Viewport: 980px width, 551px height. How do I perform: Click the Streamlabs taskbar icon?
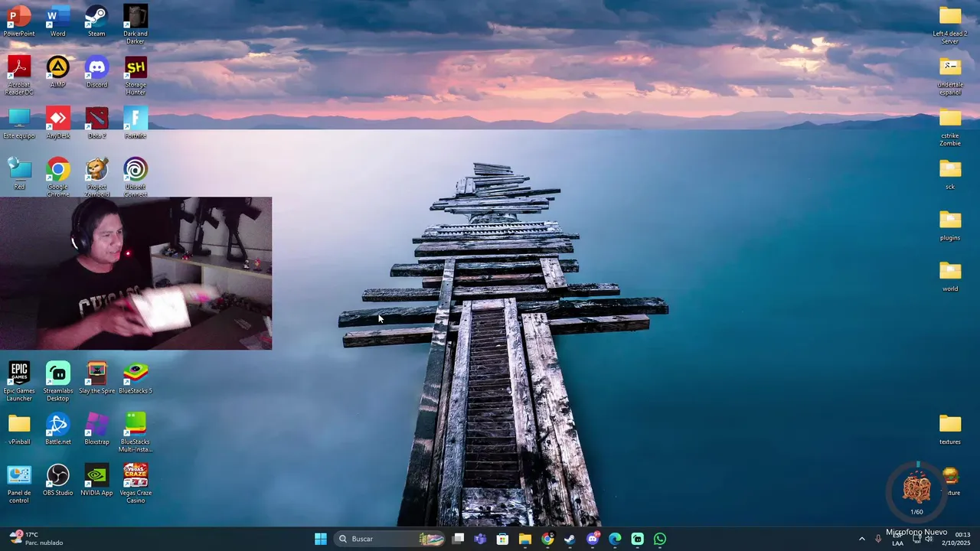(637, 539)
